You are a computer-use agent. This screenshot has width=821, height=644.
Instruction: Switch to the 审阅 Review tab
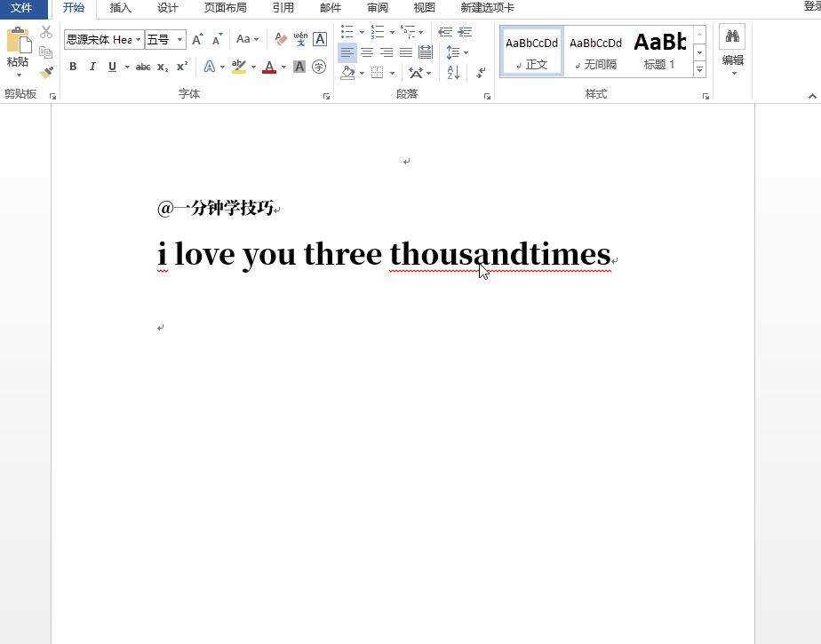click(378, 8)
